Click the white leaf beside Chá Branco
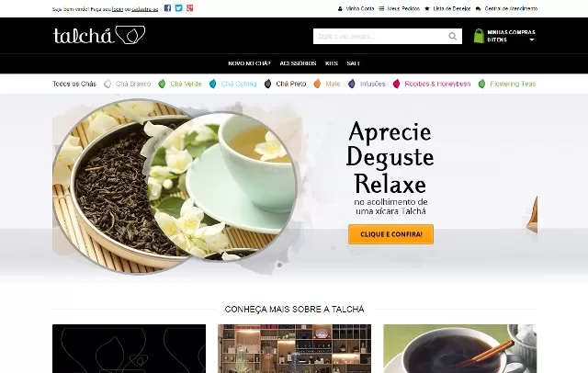 point(107,84)
